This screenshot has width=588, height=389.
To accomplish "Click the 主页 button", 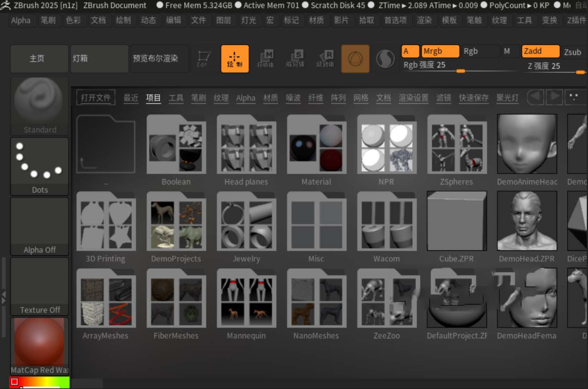I will coord(39,59).
